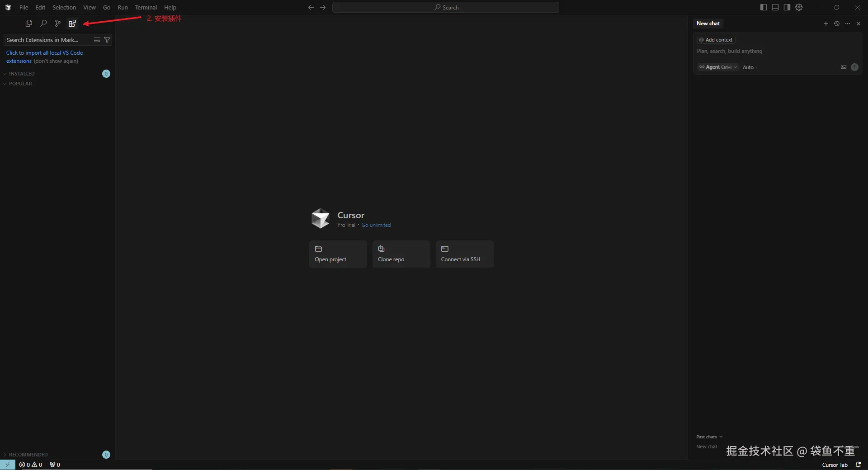This screenshot has height=470, width=868.
Task: Open Cursor settings gear icon
Action: pyautogui.click(x=799, y=7)
